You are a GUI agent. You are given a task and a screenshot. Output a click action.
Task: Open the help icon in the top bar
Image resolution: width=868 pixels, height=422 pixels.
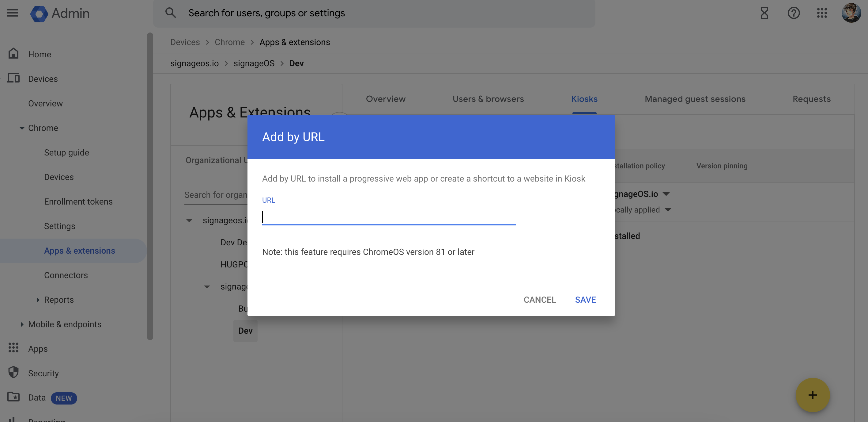(794, 13)
